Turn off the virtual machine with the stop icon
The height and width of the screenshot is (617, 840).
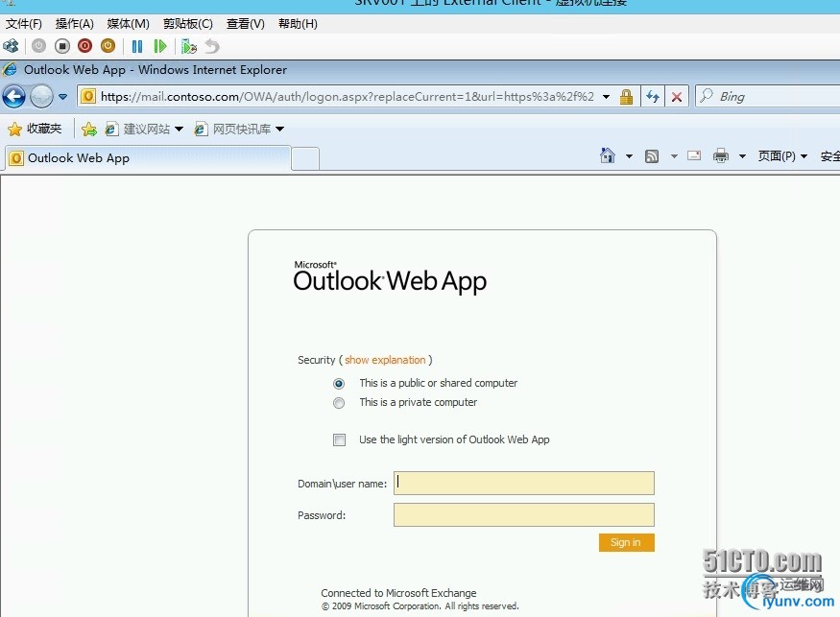click(x=62, y=47)
